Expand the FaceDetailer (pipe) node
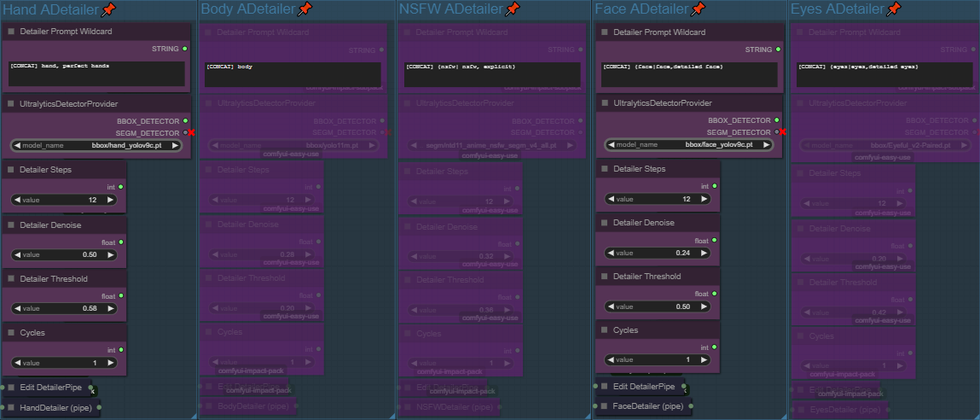Viewport: 980px width, 420px height. [605, 406]
